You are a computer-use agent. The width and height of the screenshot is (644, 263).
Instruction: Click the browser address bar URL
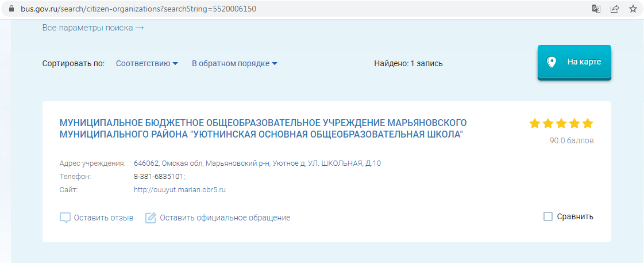[x=138, y=9]
